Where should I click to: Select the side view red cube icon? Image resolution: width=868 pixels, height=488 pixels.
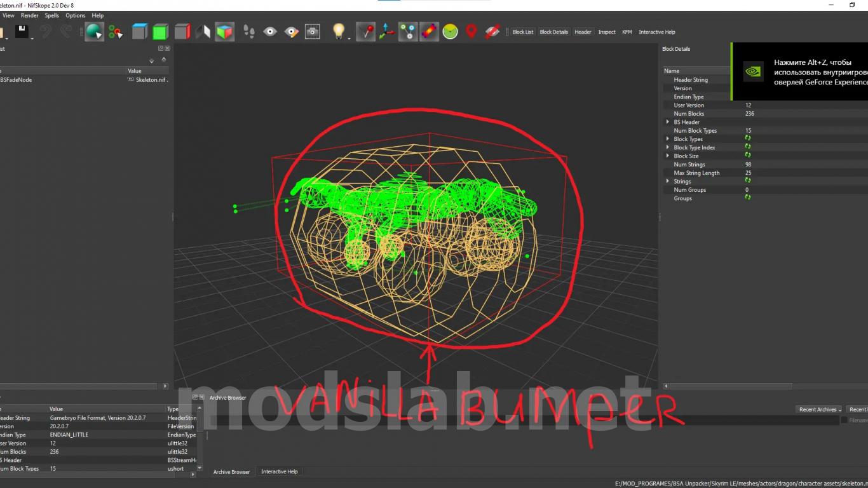pos(182,31)
